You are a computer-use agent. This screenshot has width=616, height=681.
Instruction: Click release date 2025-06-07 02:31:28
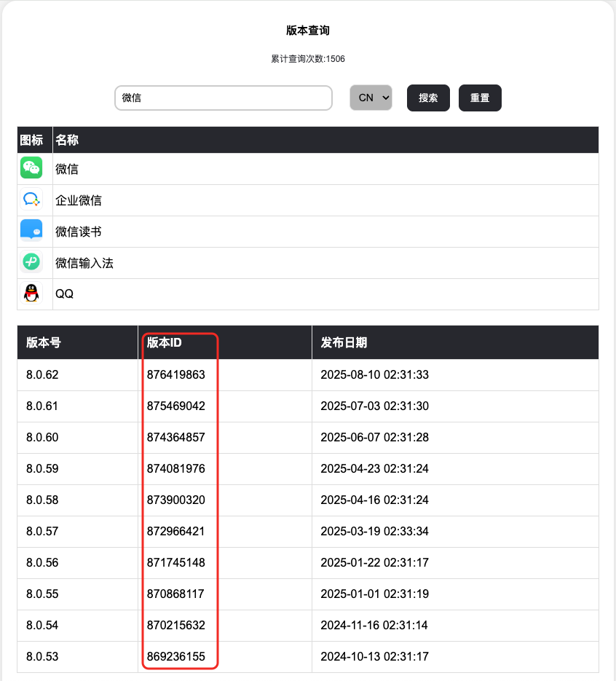pos(375,437)
